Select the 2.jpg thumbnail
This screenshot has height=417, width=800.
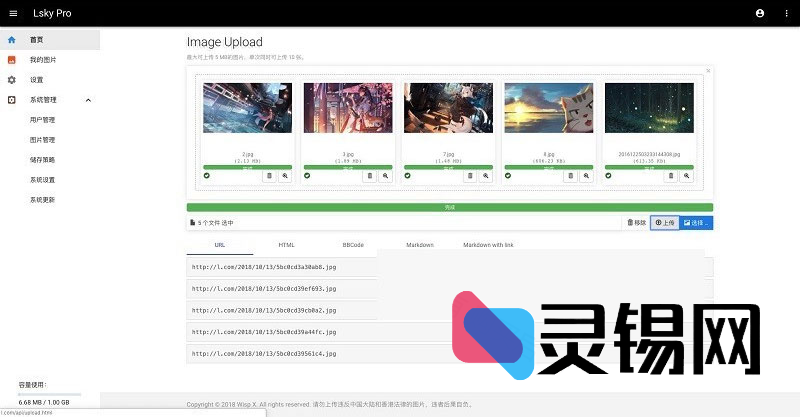point(247,108)
